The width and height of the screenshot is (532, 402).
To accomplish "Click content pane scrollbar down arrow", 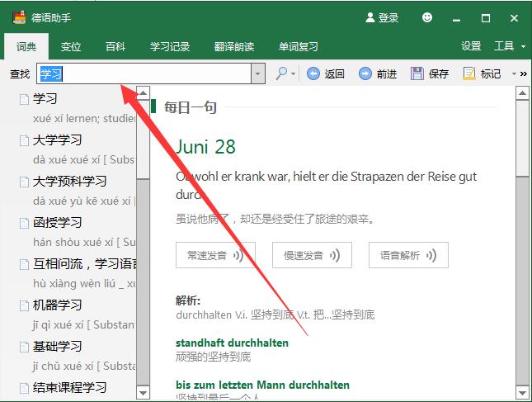I will (522, 393).
